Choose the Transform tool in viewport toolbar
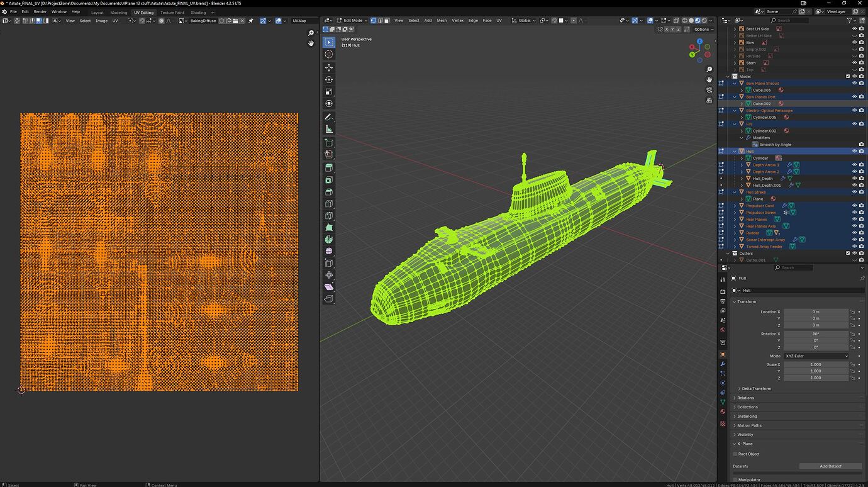Image resolution: width=868 pixels, height=487 pixels. pyautogui.click(x=329, y=103)
